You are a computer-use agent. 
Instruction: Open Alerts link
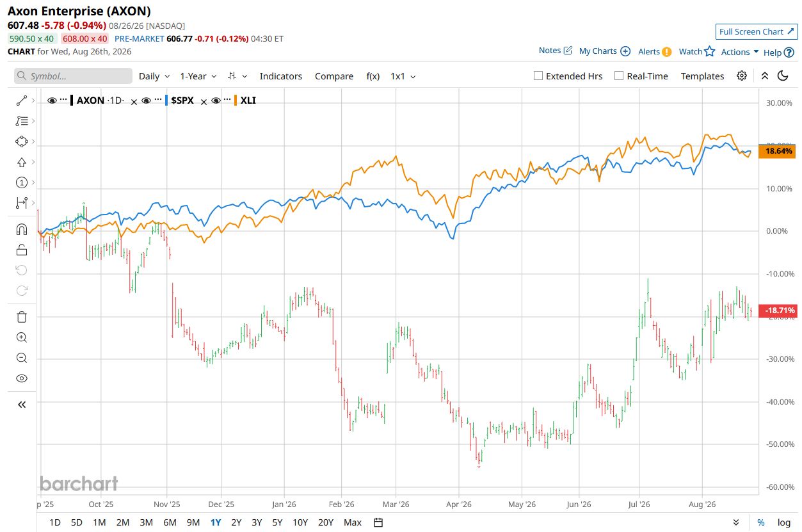[x=655, y=52]
